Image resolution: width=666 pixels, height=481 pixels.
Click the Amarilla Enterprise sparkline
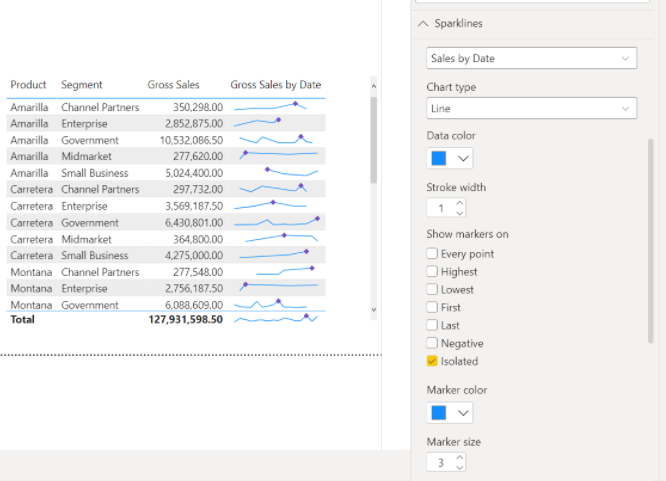(x=257, y=122)
